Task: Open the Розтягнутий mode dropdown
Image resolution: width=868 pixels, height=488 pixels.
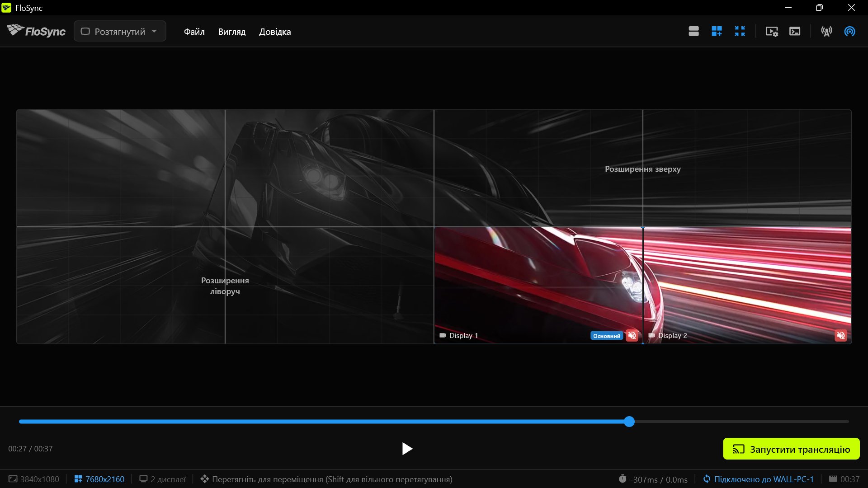Action: click(120, 31)
